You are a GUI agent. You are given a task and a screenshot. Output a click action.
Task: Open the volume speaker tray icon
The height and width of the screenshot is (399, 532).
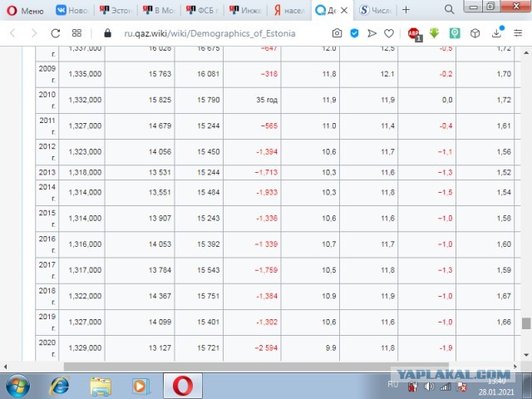pyautogui.click(x=429, y=386)
